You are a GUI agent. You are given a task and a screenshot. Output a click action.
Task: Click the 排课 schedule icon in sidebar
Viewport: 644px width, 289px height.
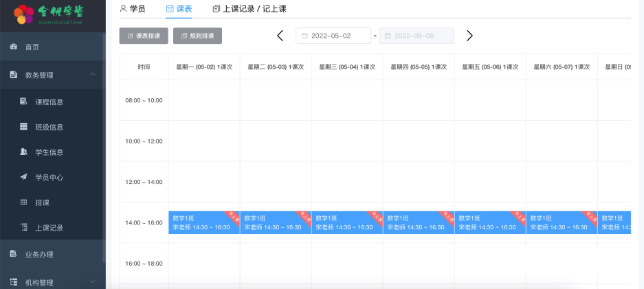23,203
